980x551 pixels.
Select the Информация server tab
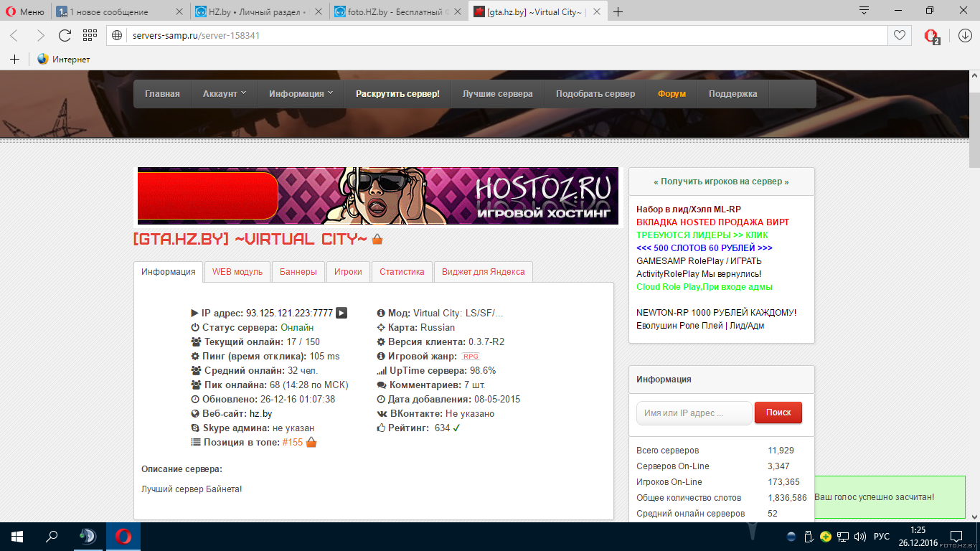[x=168, y=272]
